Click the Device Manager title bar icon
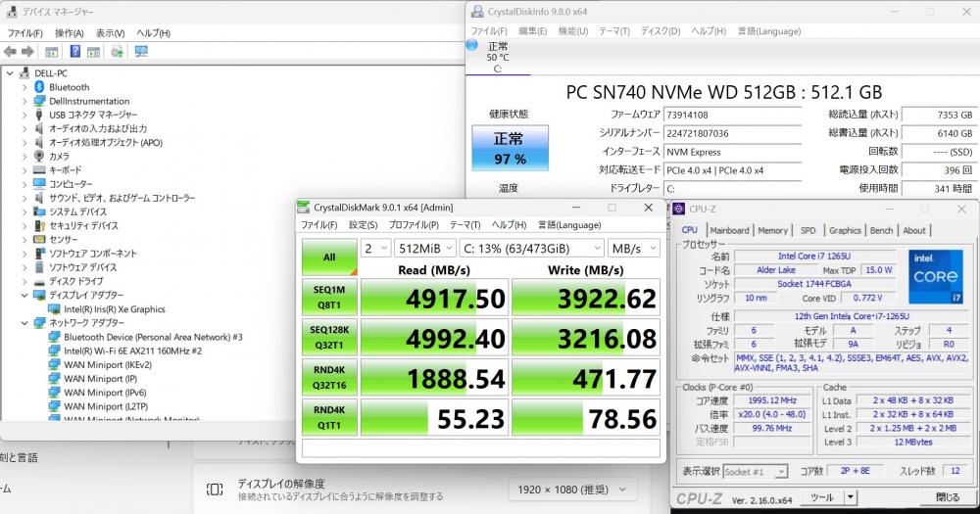 (11, 11)
